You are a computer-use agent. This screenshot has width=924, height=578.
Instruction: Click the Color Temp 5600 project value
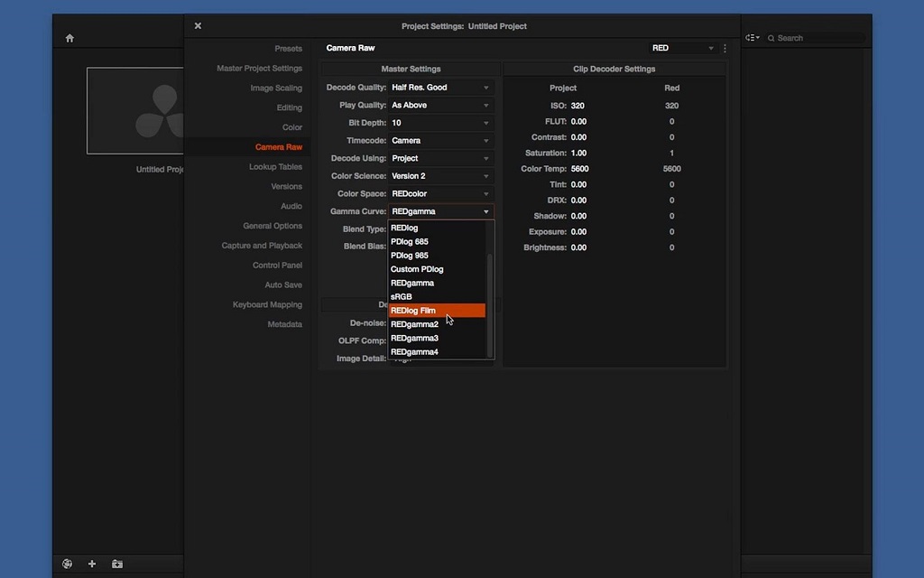[x=580, y=169]
